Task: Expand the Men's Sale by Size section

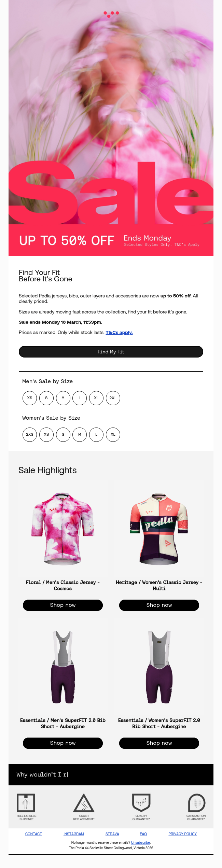Action: click(47, 381)
